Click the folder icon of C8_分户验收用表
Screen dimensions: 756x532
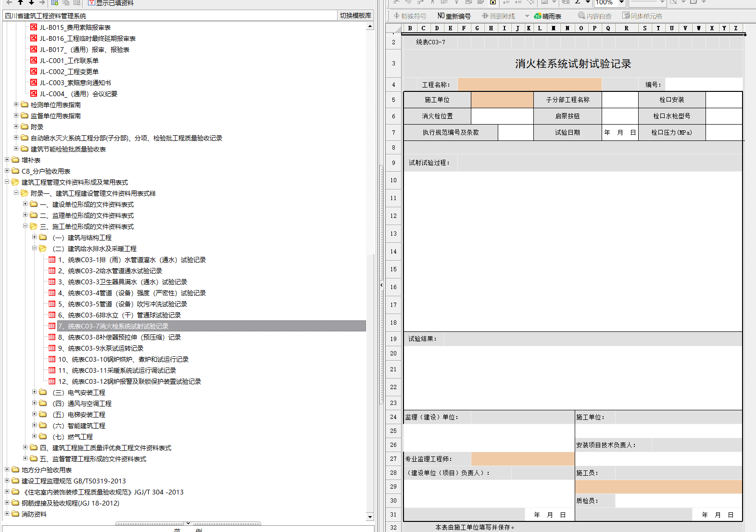(15, 171)
